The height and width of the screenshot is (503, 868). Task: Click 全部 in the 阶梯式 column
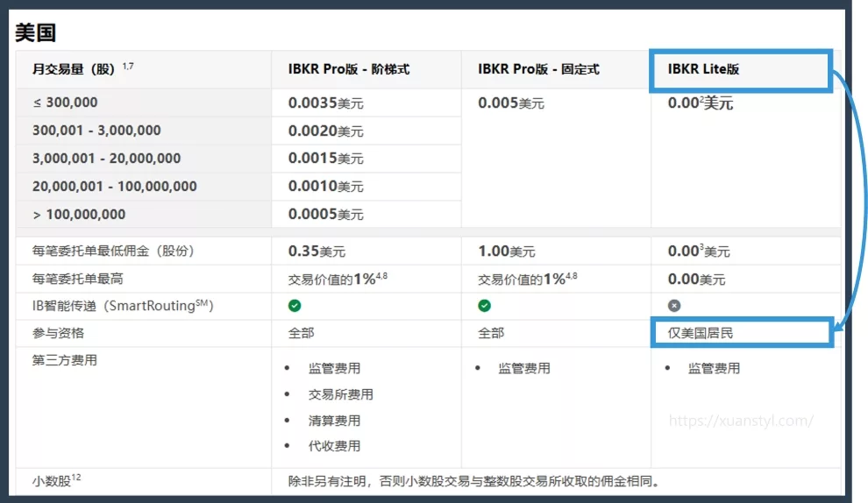301,333
